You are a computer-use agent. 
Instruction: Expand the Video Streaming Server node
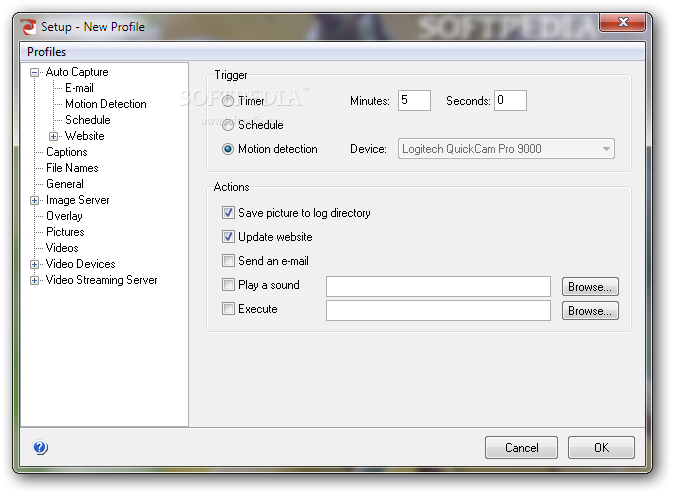(34, 280)
